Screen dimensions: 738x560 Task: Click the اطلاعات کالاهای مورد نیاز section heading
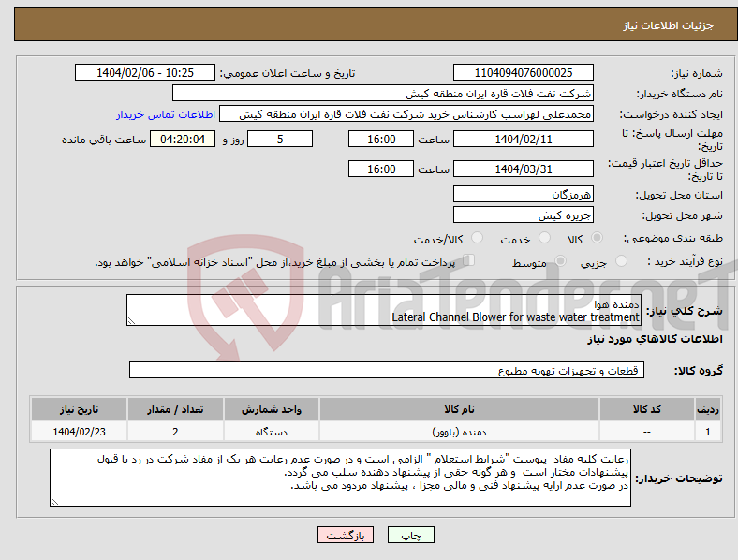[655, 339]
